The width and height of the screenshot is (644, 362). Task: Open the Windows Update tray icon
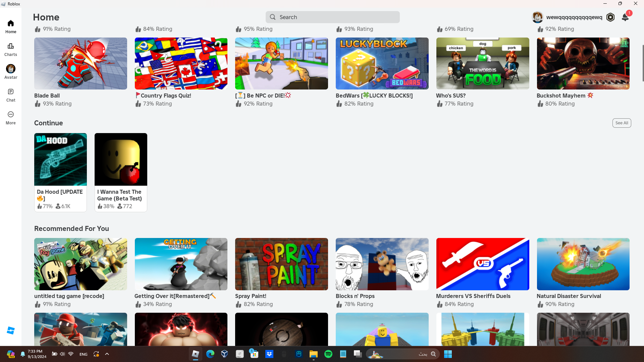[x=96, y=354]
